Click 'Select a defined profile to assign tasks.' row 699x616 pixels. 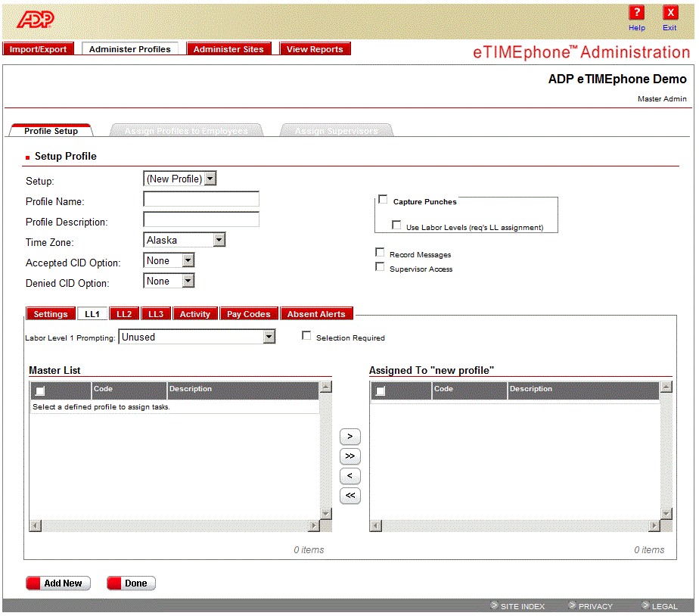click(175, 407)
